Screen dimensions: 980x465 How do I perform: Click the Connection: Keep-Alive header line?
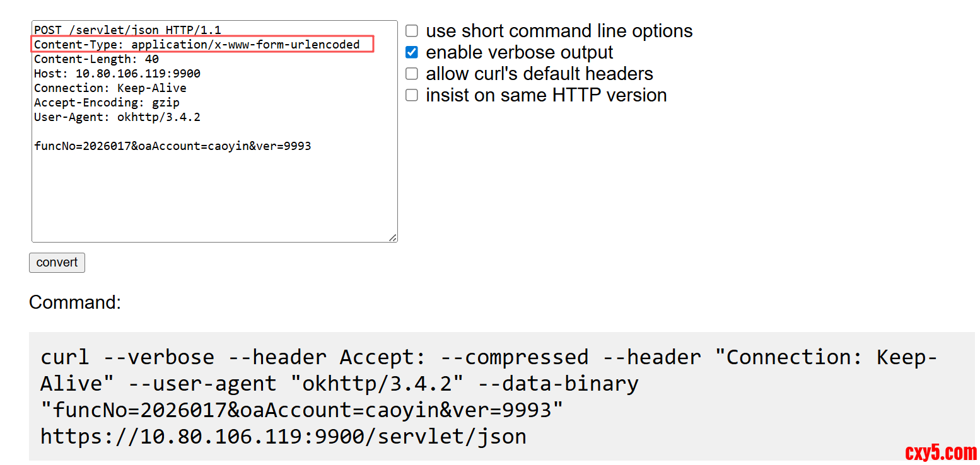[x=110, y=88]
